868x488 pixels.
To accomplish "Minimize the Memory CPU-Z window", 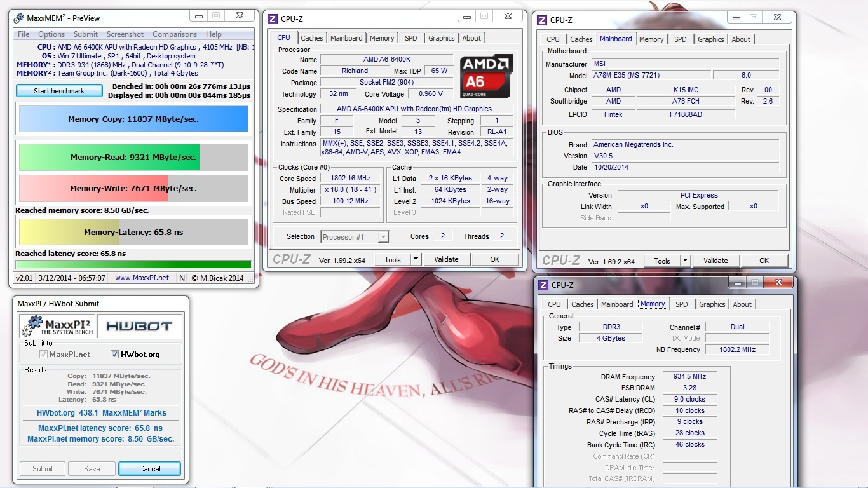I will tap(738, 282).
